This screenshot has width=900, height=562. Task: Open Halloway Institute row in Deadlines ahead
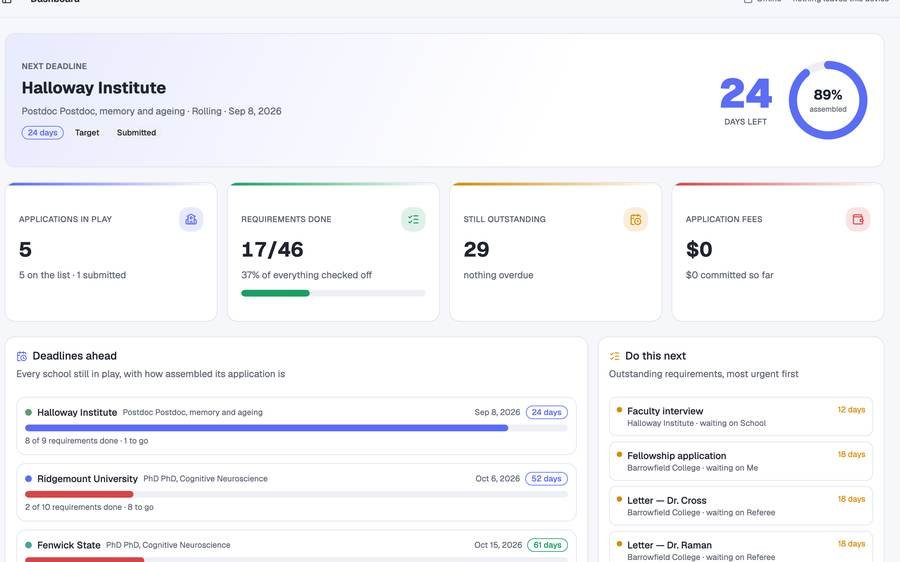(x=296, y=426)
